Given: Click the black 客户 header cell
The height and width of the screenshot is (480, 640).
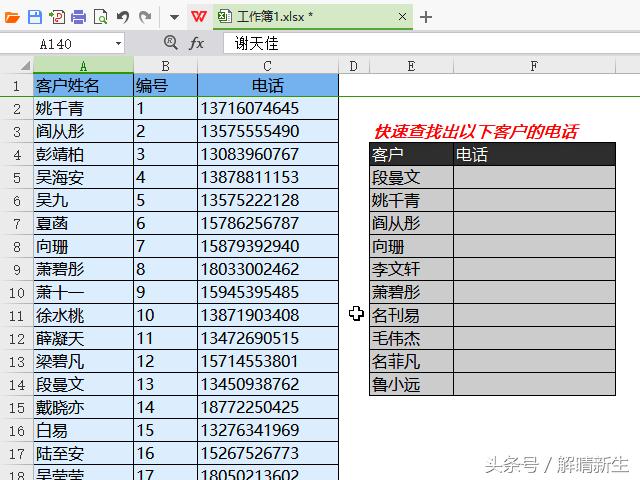Looking at the screenshot, I should pyautogui.click(x=411, y=154).
